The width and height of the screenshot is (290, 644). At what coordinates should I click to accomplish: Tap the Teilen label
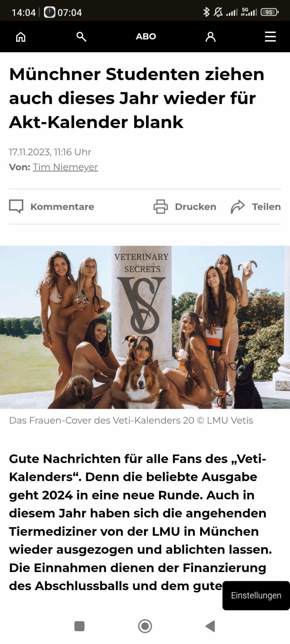click(266, 207)
